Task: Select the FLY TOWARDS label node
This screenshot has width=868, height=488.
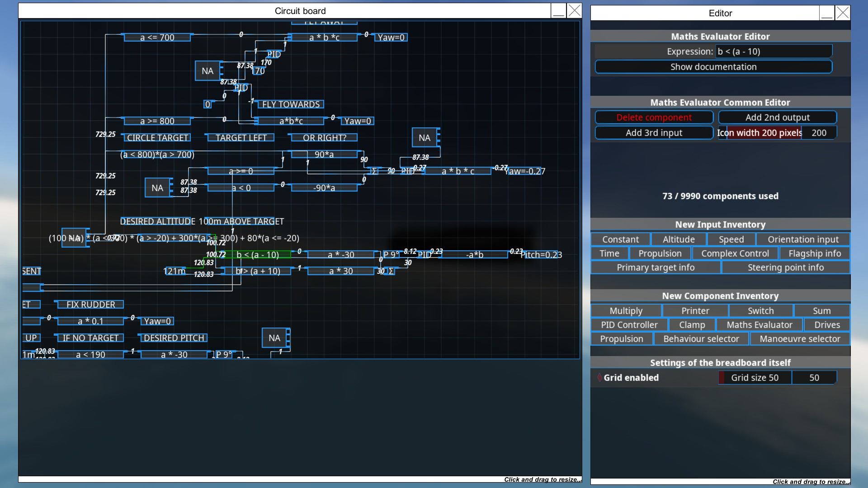Action: [x=291, y=104]
